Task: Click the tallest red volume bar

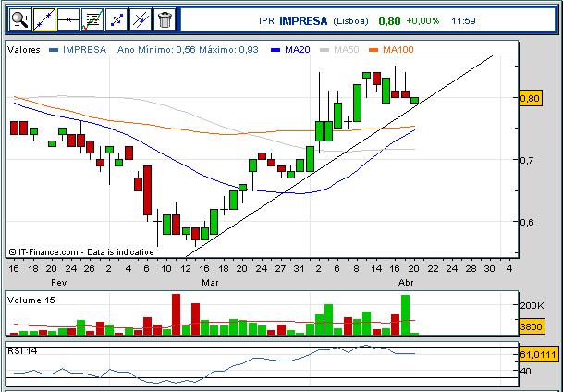Action: tap(176, 314)
